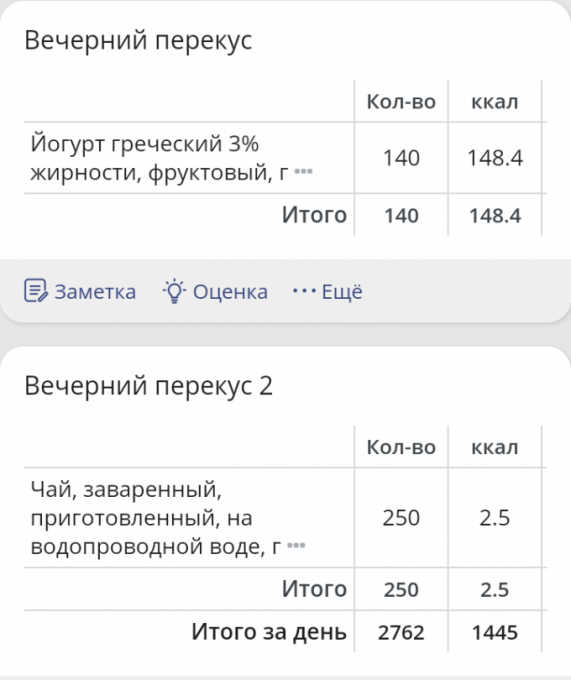Screen dimensions: 571x680
Task: Click the Итого за день row
Action: coord(285,631)
